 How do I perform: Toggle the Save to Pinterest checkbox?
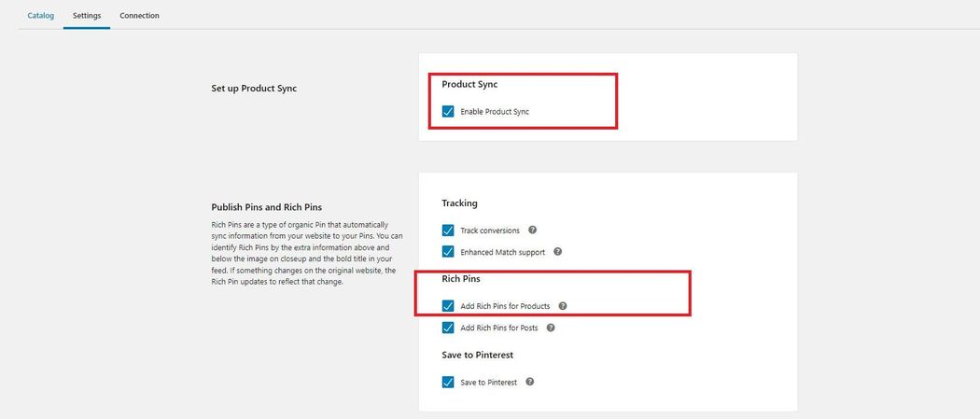(x=447, y=383)
